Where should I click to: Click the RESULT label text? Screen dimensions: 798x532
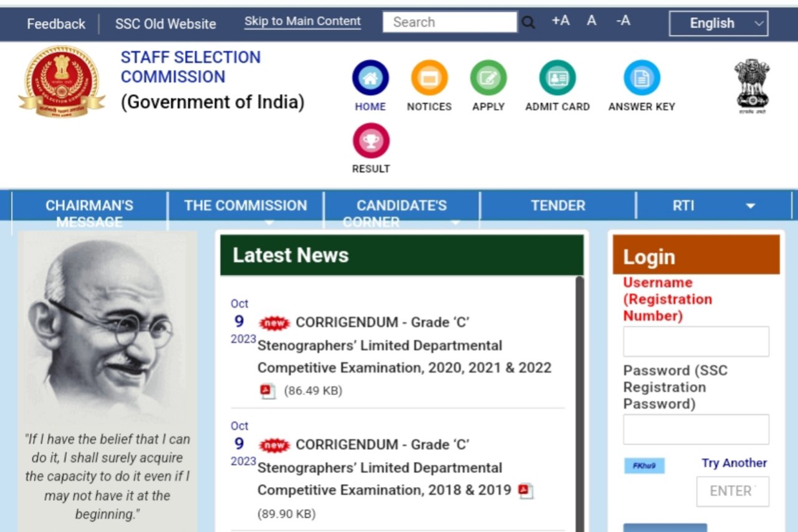[371, 169]
